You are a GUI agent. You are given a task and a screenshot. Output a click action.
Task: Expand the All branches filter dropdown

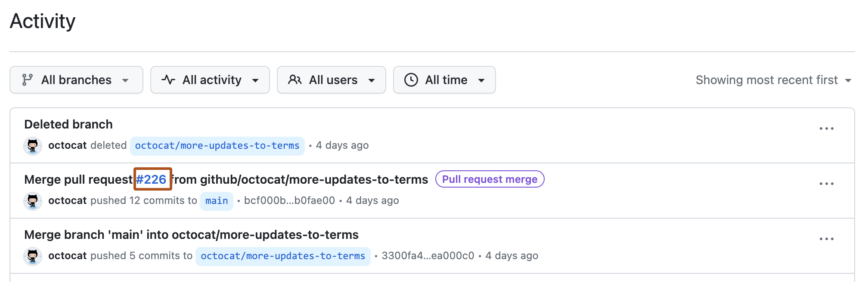click(76, 80)
